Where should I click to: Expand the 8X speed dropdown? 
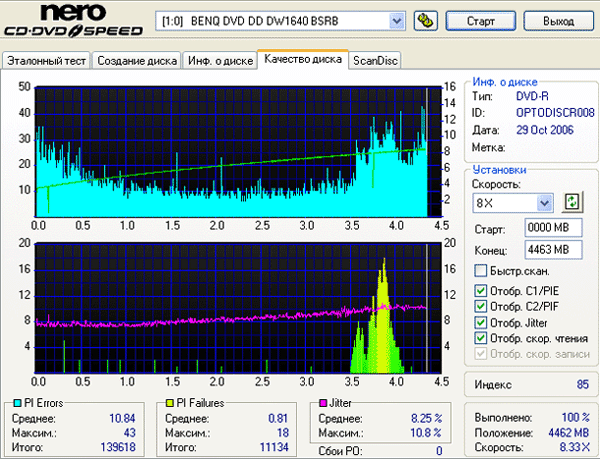pos(544,203)
